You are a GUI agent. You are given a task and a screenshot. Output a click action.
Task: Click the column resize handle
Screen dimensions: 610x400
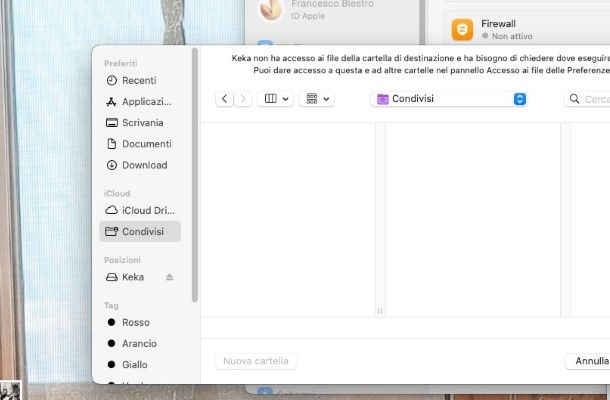click(x=380, y=311)
